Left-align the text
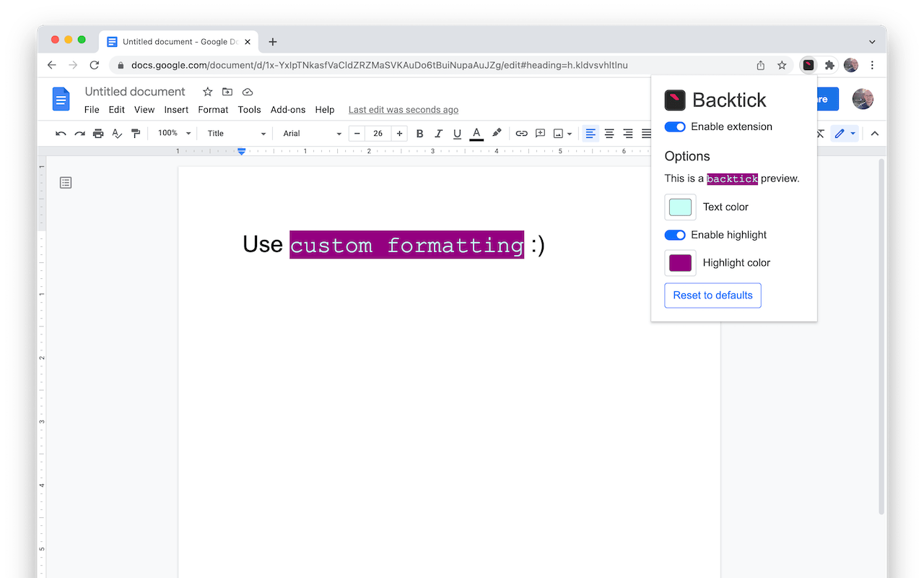 (590, 134)
